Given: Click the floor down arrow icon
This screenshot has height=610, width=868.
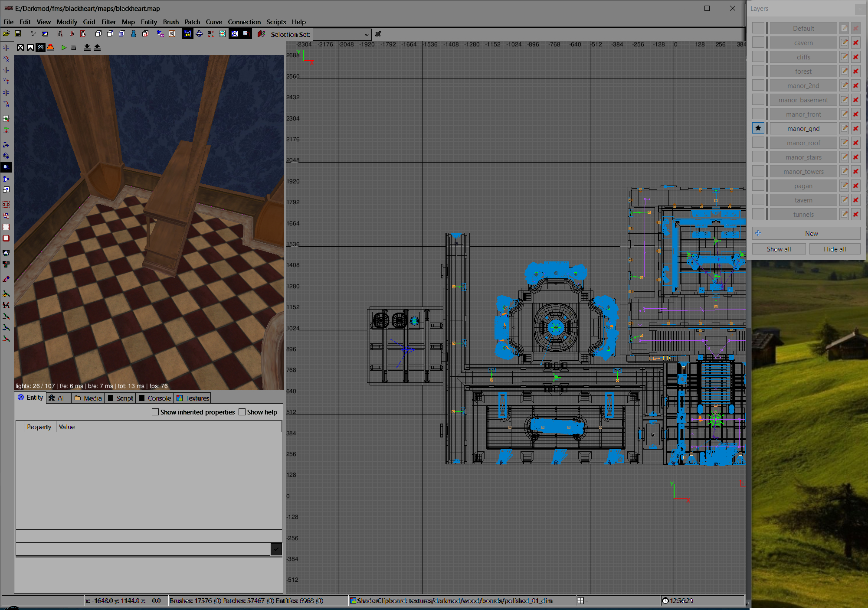Looking at the screenshot, I should point(87,48).
